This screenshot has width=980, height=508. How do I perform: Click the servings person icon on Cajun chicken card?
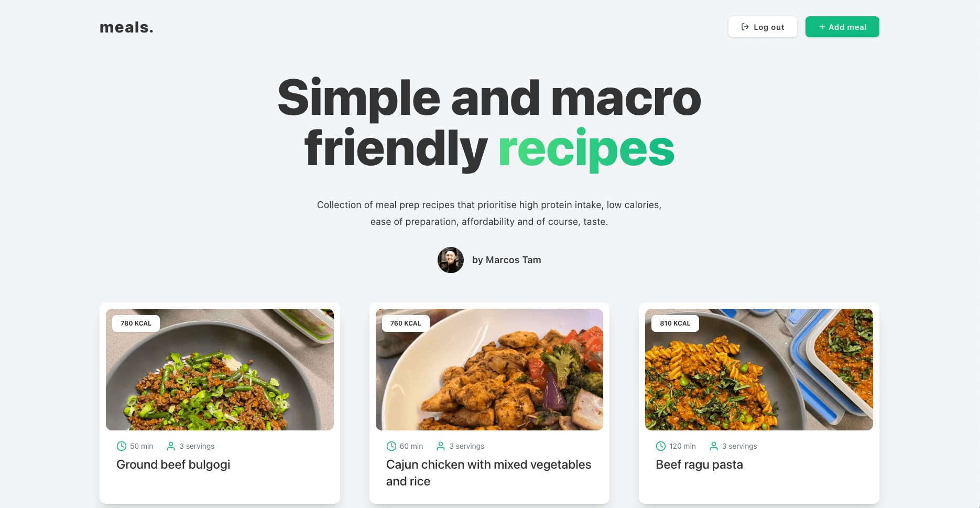tap(441, 446)
